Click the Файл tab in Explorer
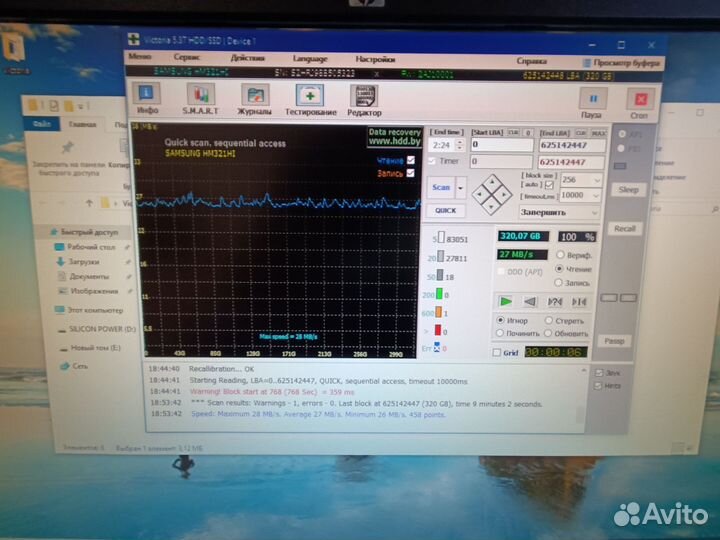 coord(41,124)
